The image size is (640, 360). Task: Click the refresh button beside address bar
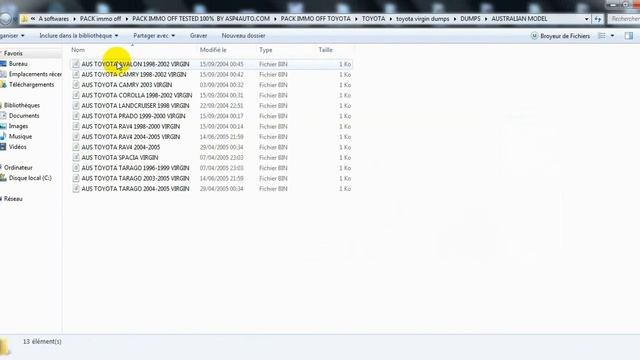598,19
